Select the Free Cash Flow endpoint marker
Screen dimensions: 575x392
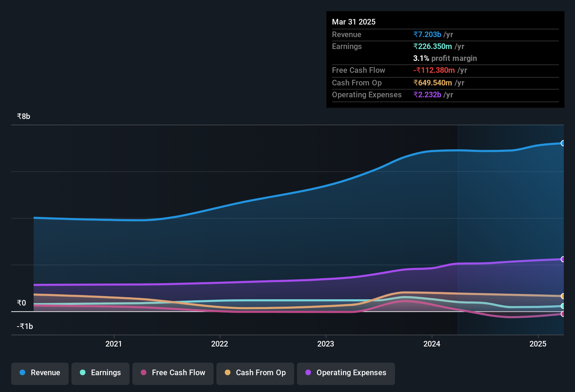click(563, 314)
